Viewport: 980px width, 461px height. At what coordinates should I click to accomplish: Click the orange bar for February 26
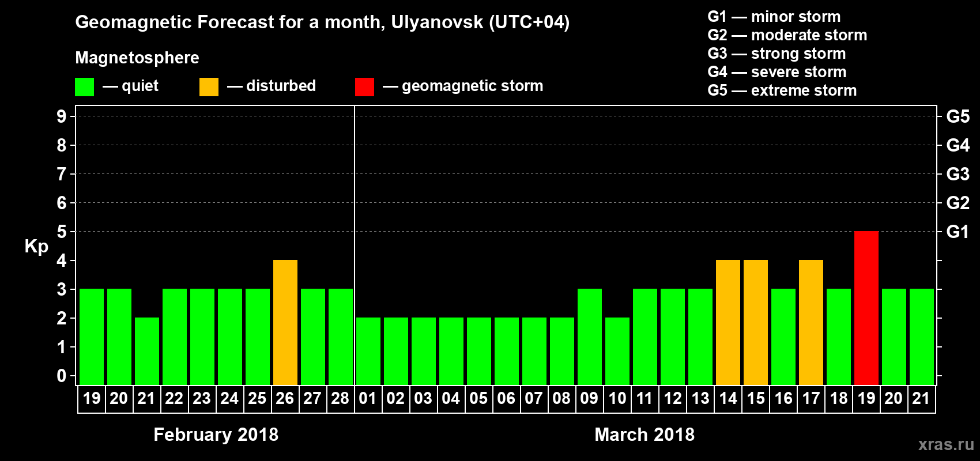tap(285, 322)
